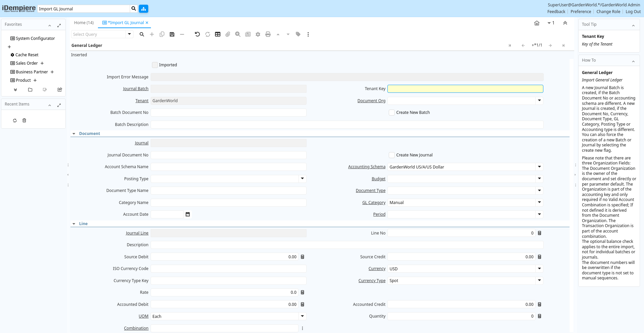This screenshot has width=644, height=333.
Task: Open the menu tree icon beside search
Action: 144,9
